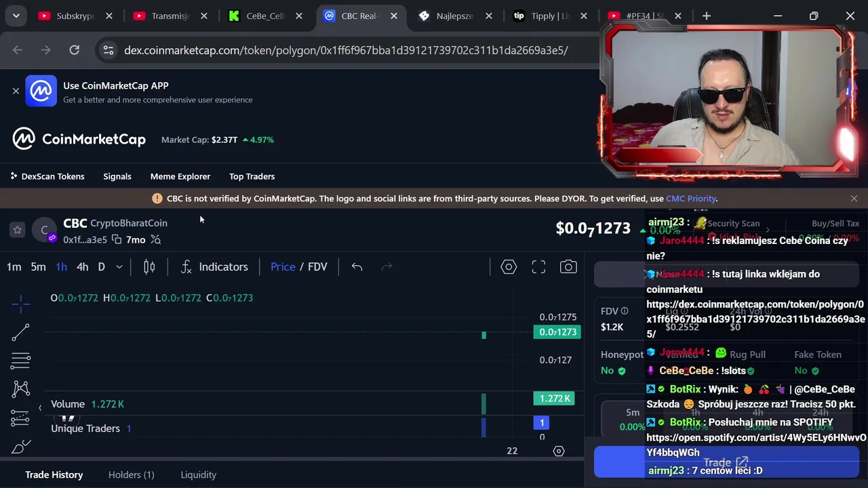
Task: Open Meme Explorer page
Action: [x=180, y=176]
